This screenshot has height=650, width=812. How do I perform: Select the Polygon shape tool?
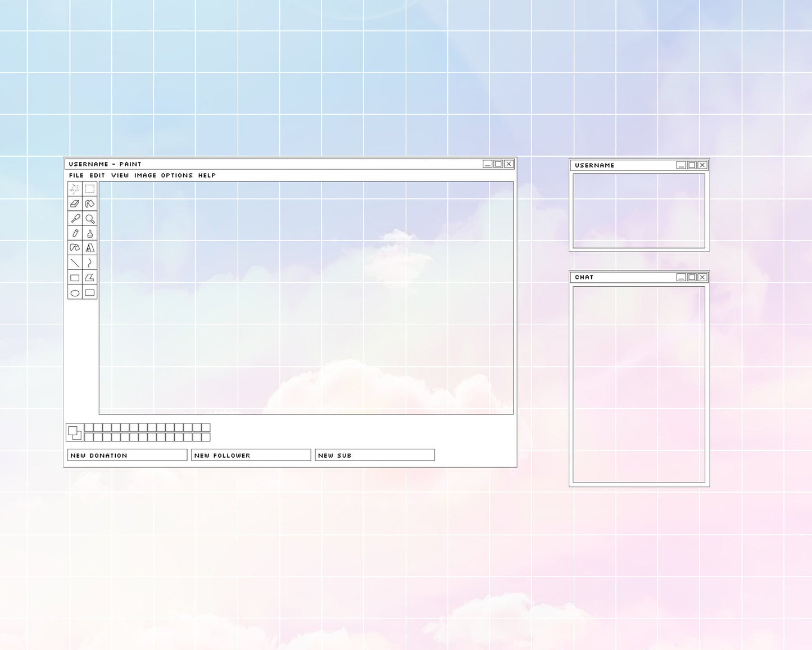(x=90, y=277)
